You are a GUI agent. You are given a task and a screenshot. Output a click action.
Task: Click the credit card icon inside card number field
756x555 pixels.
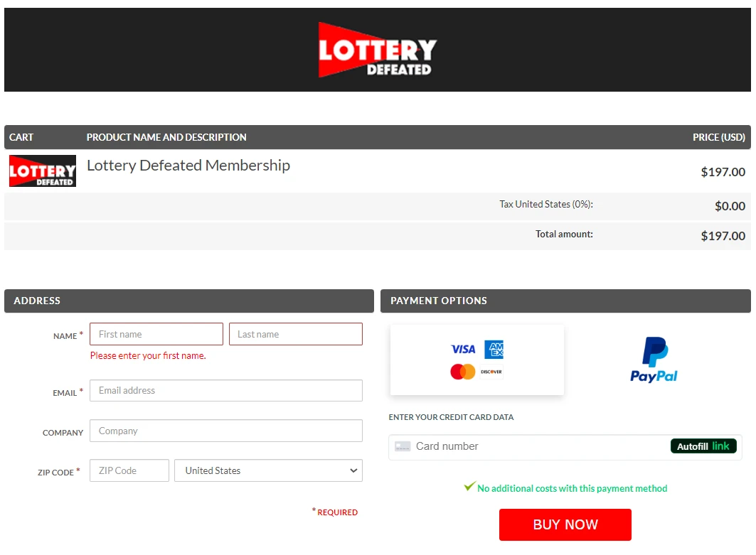point(403,446)
